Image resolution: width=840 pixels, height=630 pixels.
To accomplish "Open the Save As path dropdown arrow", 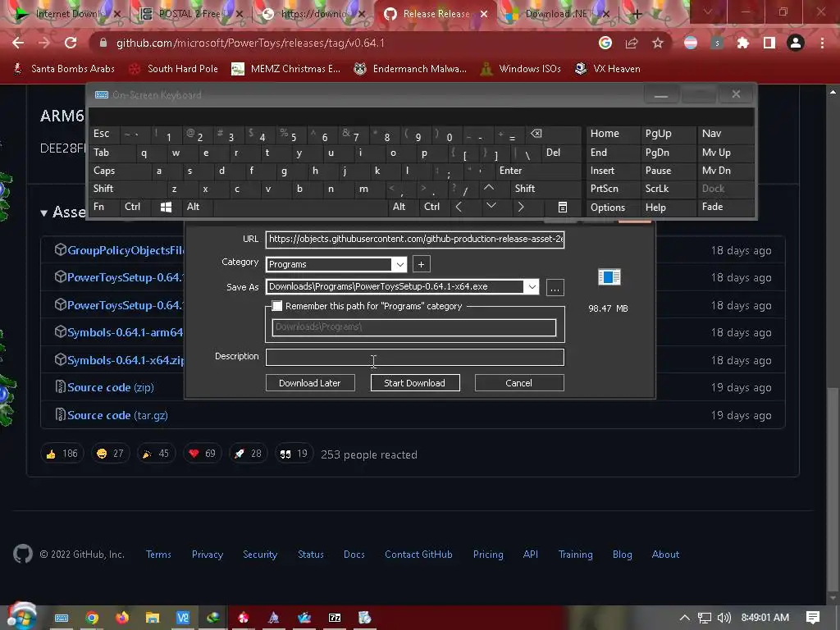I will click(532, 286).
